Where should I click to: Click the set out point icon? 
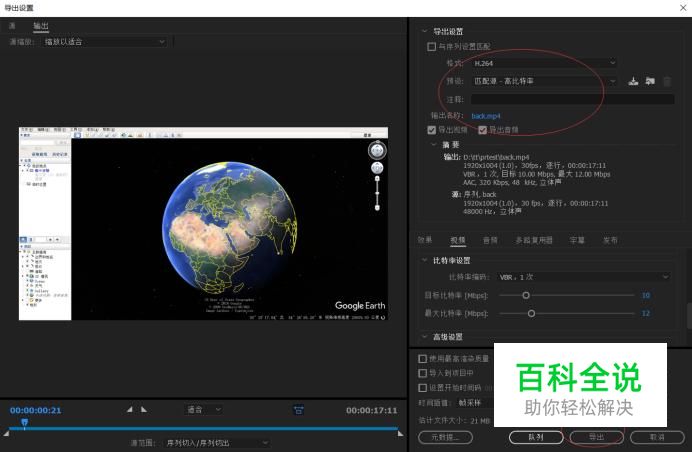[144, 410]
